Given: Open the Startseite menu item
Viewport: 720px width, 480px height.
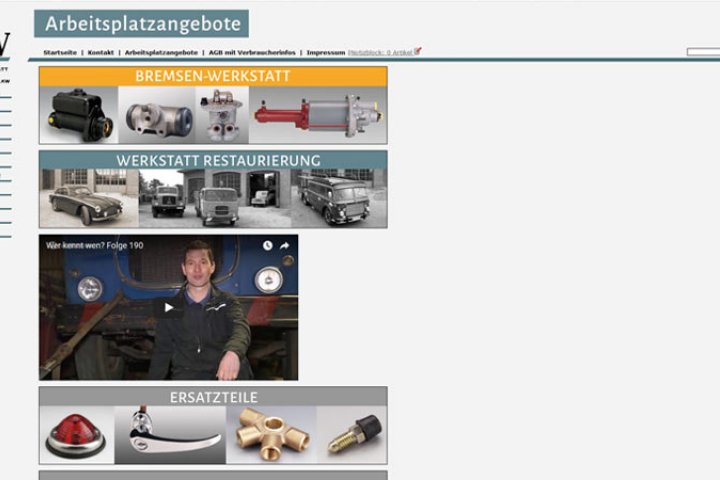Looking at the screenshot, I should pos(60,52).
